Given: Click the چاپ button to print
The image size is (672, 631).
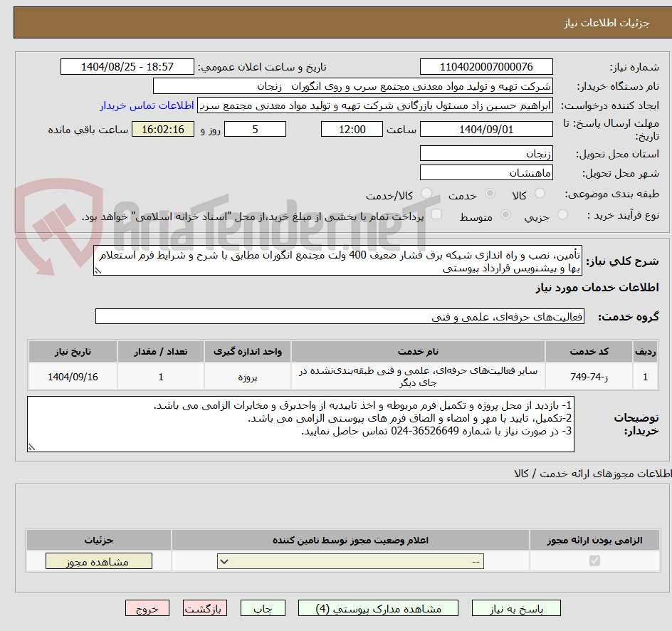Looking at the screenshot, I should click(x=263, y=608).
